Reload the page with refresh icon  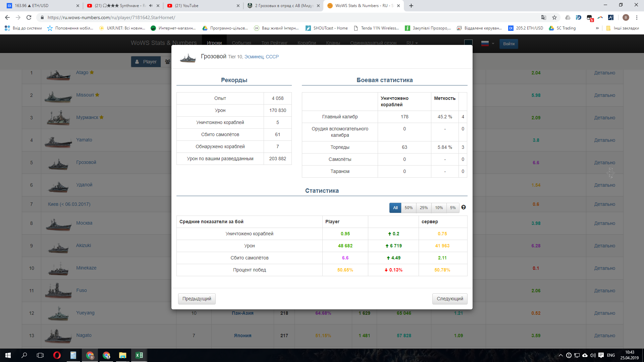[29, 17]
